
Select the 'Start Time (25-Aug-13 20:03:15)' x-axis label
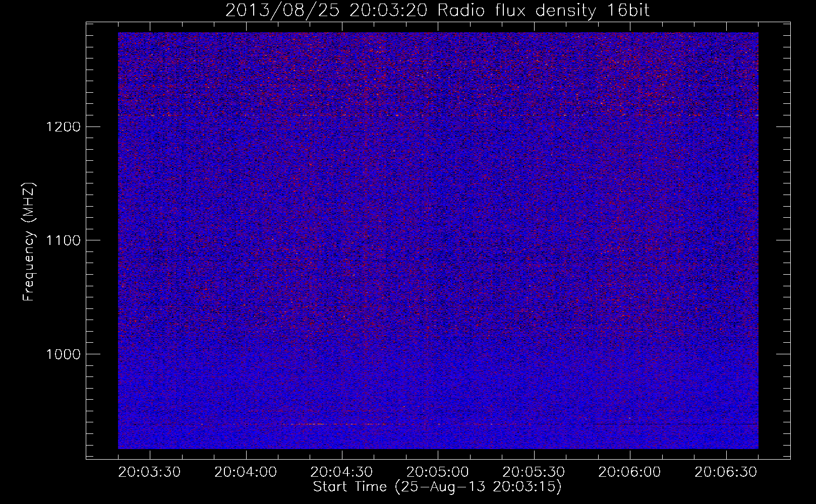[437, 487]
